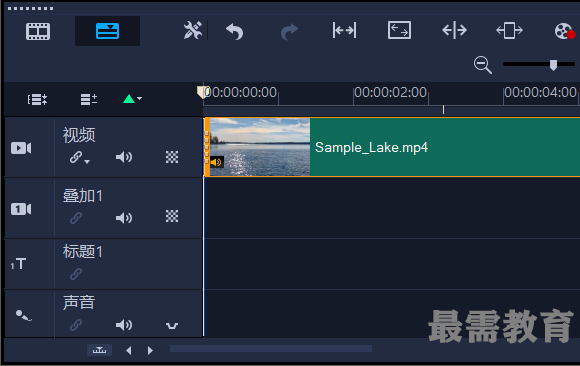Expand the 声音 track down arrow

click(172, 326)
